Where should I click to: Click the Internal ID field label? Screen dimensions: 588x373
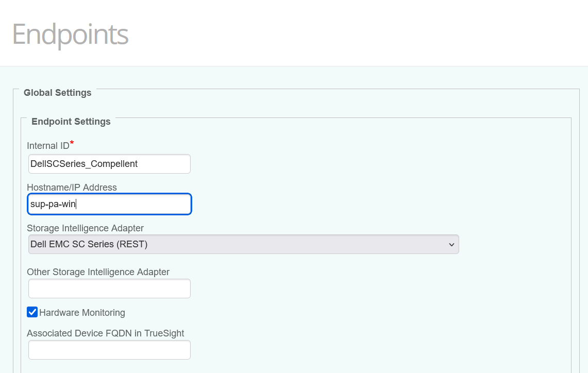tap(48, 146)
